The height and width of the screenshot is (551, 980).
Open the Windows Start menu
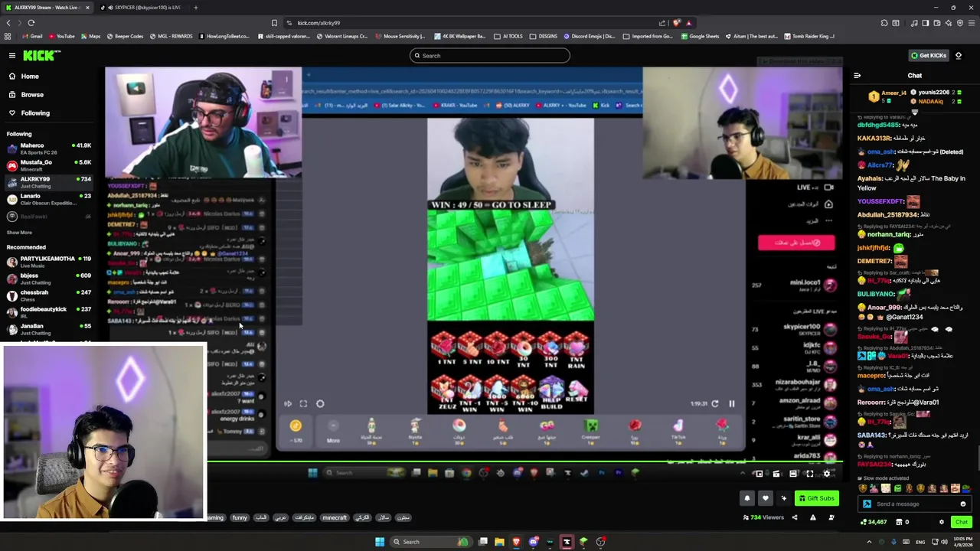click(x=379, y=542)
